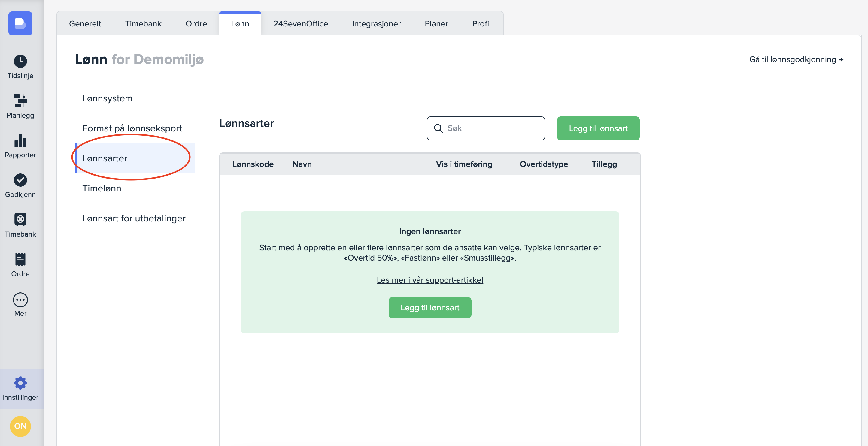Select Lønnssystem in the side menu
Image resolution: width=868 pixels, height=446 pixels.
coord(107,98)
